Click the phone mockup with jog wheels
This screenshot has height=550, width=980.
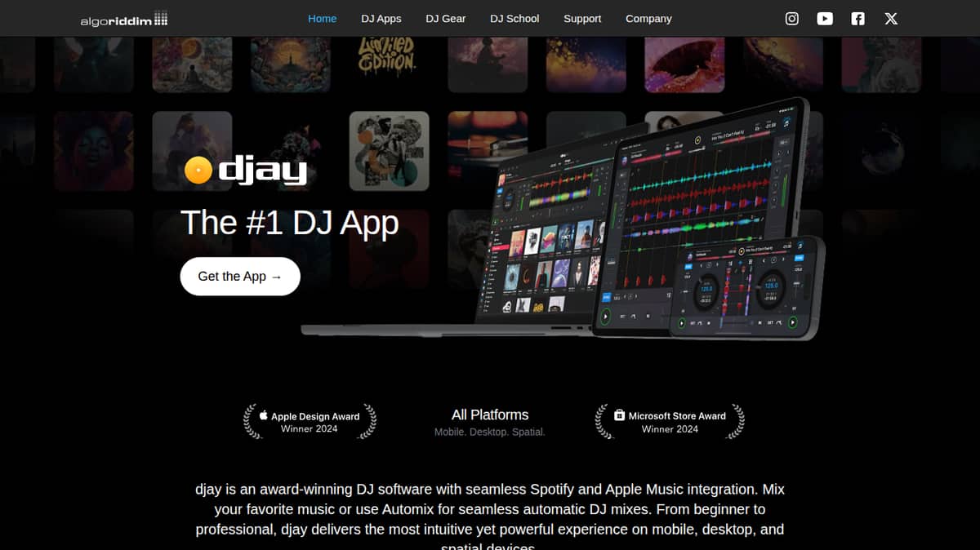point(747,287)
